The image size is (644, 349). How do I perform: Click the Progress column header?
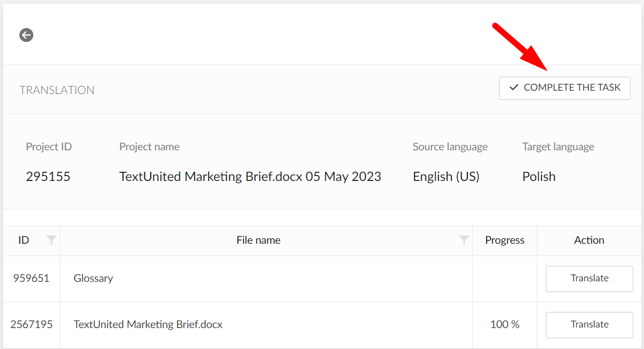504,240
